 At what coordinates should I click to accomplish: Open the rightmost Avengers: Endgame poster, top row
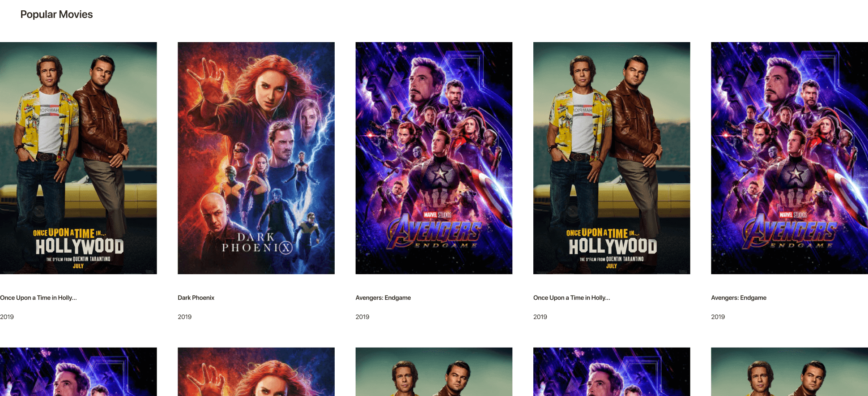pyautogui.click(x=789, y=158)
